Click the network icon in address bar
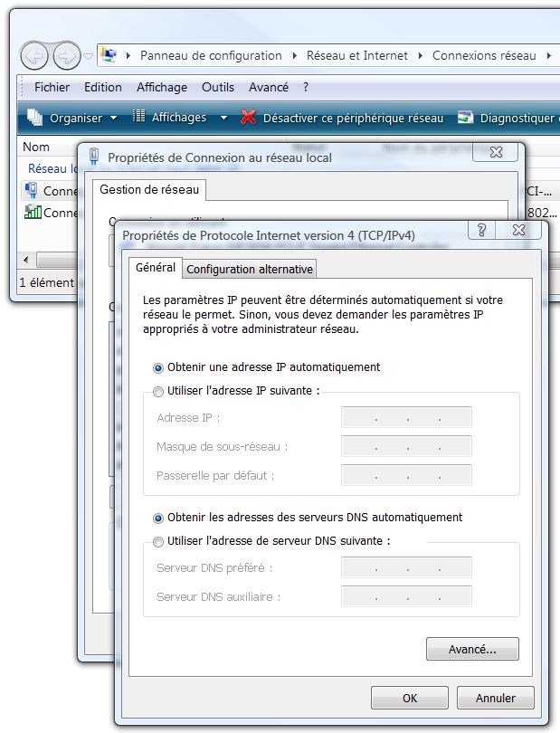Screen dimensions: 560x733 coord(109,55)
